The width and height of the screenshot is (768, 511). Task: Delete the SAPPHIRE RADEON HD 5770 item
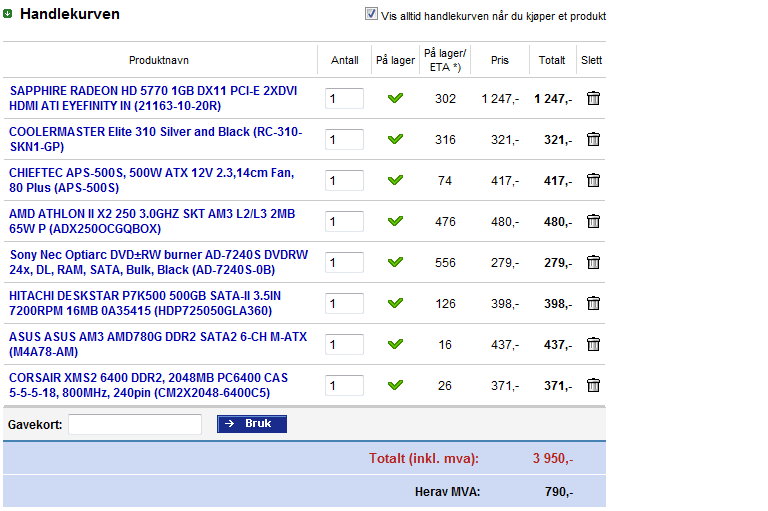point(593,98)
